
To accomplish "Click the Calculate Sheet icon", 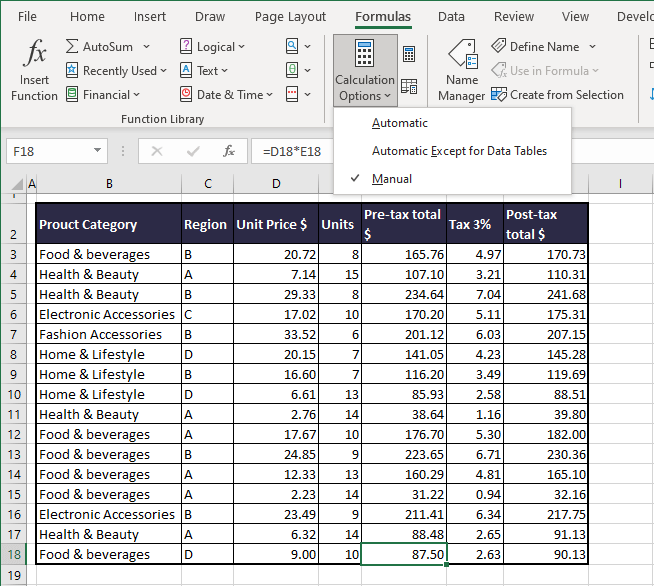I will click(x=409, y=87).
